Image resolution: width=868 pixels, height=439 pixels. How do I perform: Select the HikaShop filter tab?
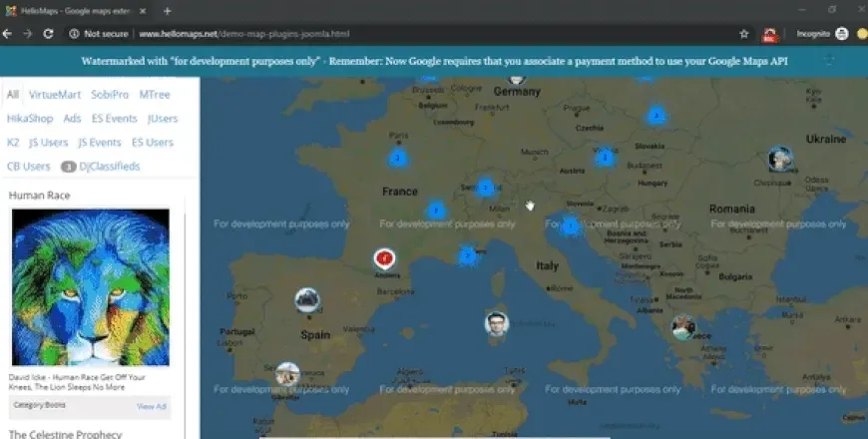30,119
